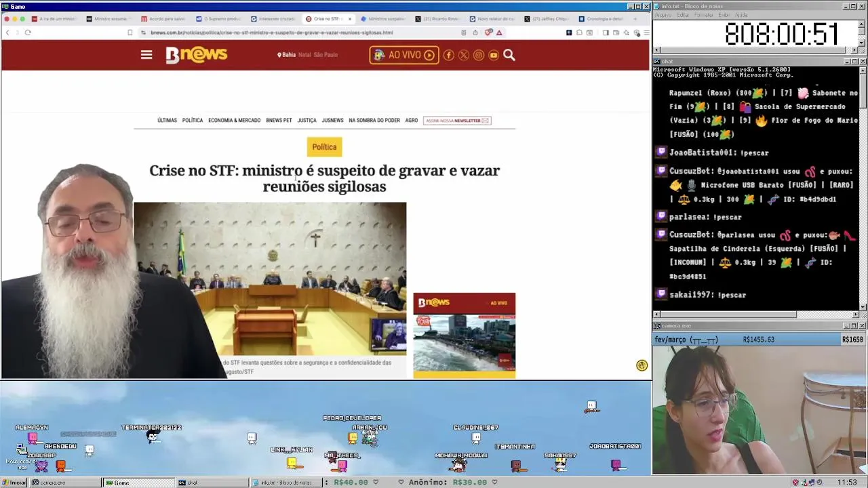
Task: Click the article headline about Crise no STF
Action: (324, 178)
